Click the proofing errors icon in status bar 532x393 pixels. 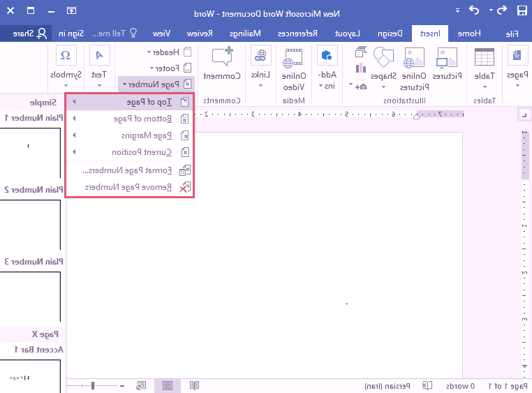[427, 385]
